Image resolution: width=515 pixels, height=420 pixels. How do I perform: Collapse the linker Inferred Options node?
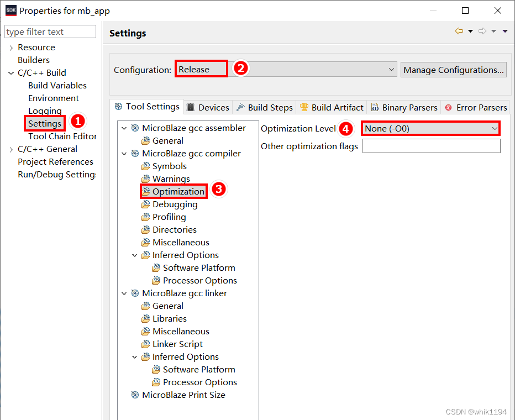click(x=135, y=356)
